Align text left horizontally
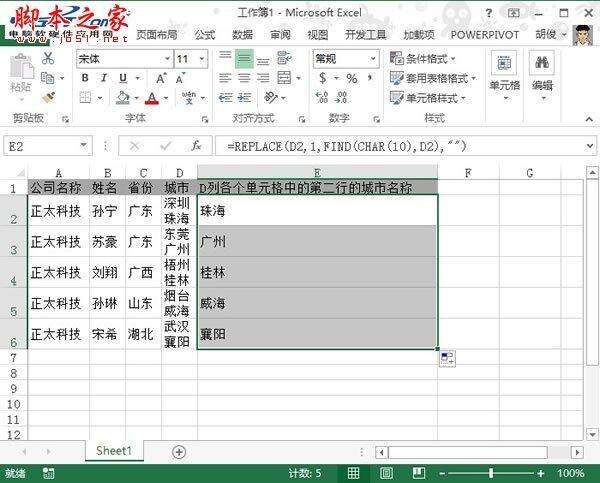 225,78
